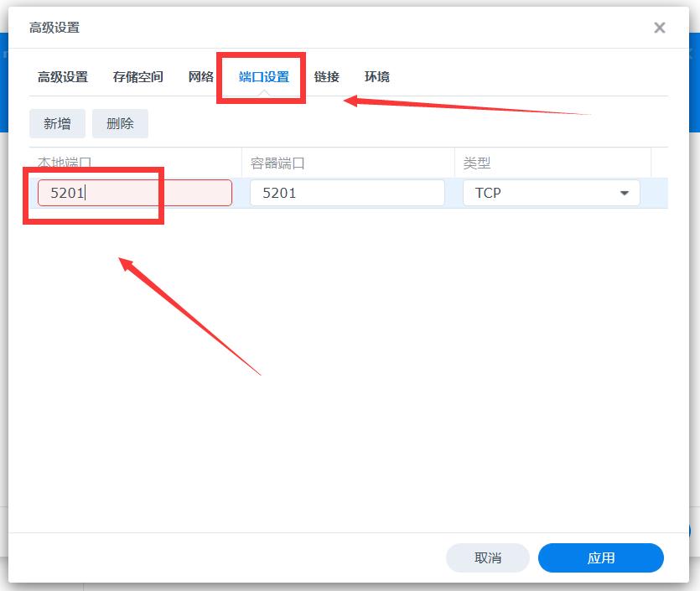The height and width of the screenshot is (591, 700).
Task: Switch to the 存储空间 tab
Action: click(x=137, y=76)
